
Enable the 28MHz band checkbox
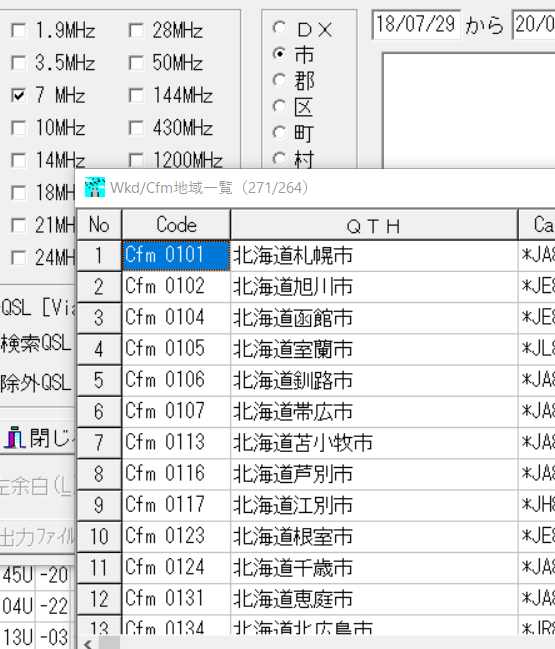coord(136,30)
